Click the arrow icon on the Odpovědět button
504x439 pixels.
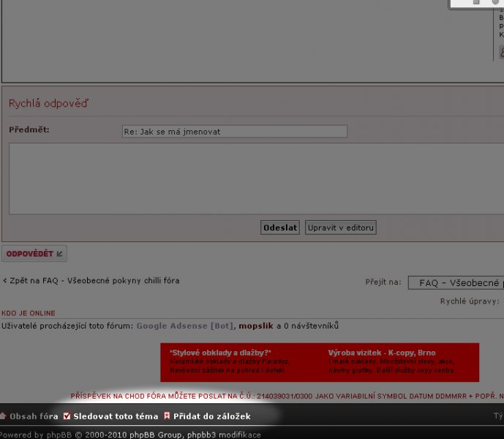[60, 254]
